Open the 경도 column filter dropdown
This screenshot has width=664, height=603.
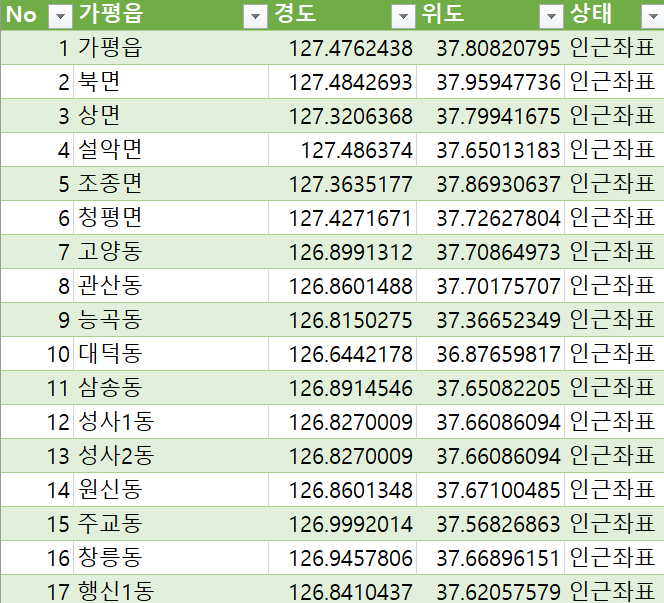pyautogui.click(x=403, y=17)
